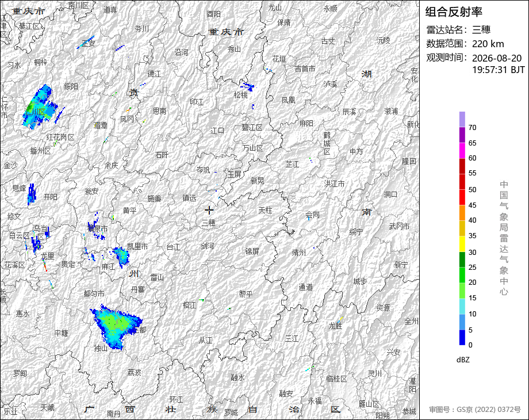This screenshot has height=420, width=529.
Task: Click the radar echo near 凯里市
Action: pos(121,256)
